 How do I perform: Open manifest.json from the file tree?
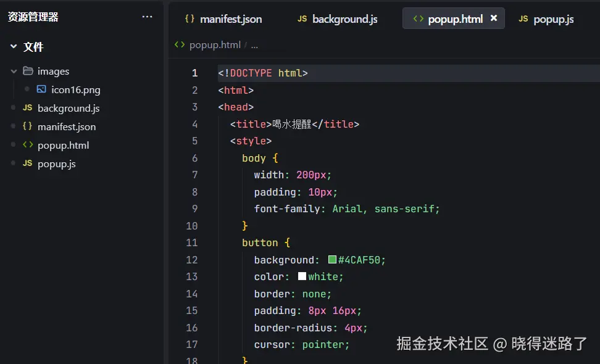pos(67,126)
